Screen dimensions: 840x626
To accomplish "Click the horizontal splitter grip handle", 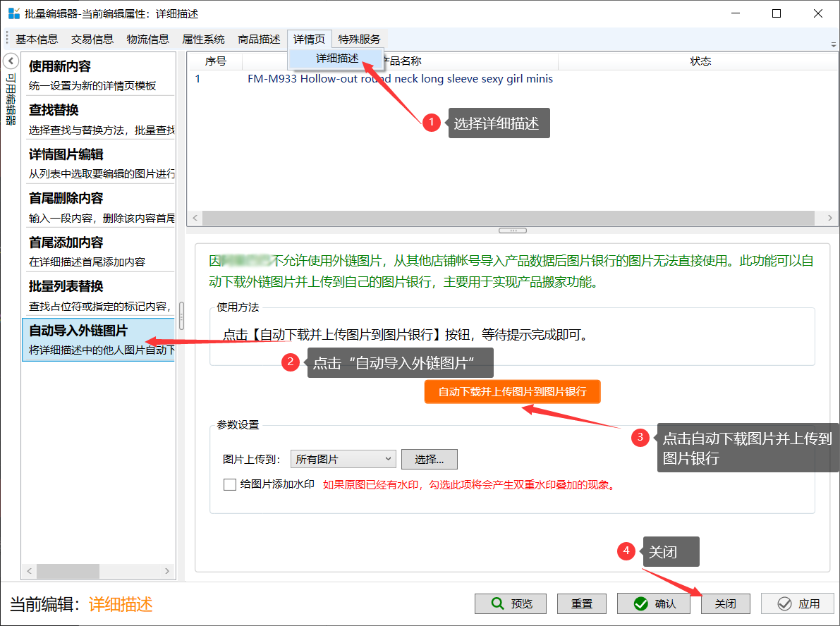I will click(x=512, y=231).
